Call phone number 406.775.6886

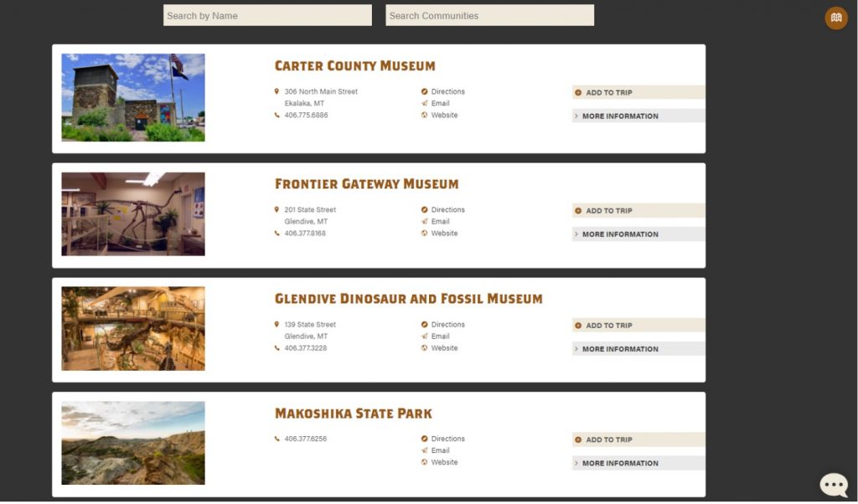coord(306,116)
